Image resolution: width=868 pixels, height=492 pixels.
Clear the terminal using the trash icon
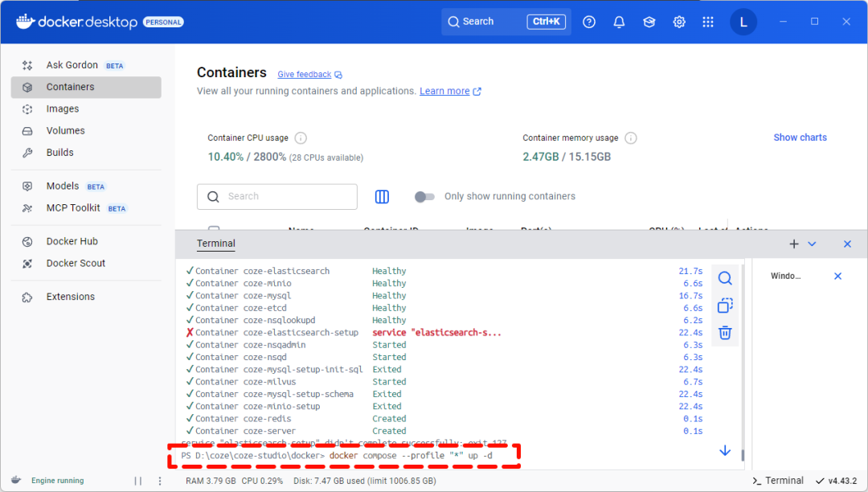725,332
